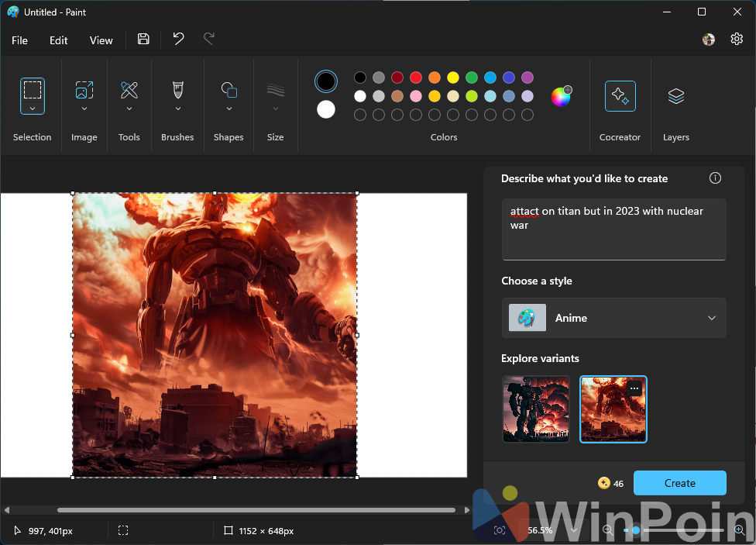Click the Undo arrow icon

[178, 40]
